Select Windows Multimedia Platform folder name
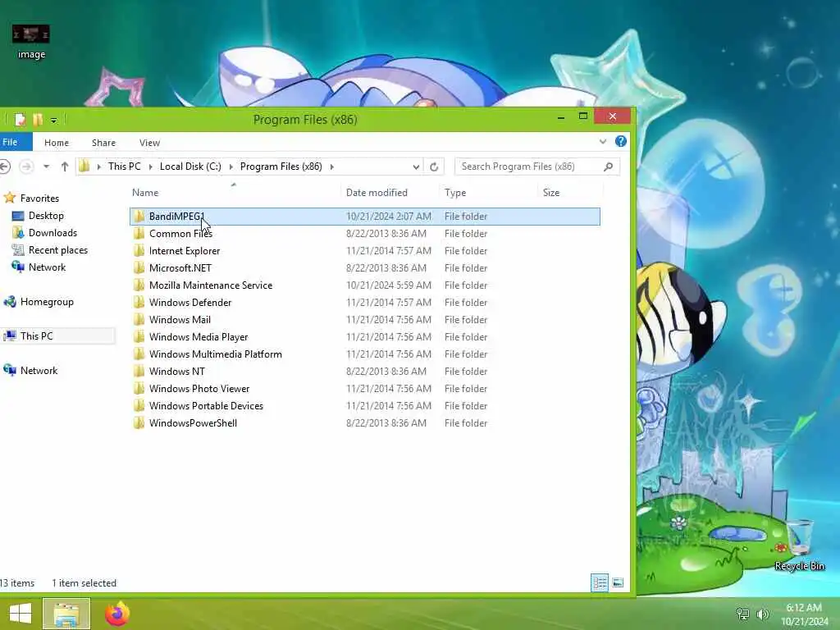This screenshot has width=840, height=630. (216, 354)
